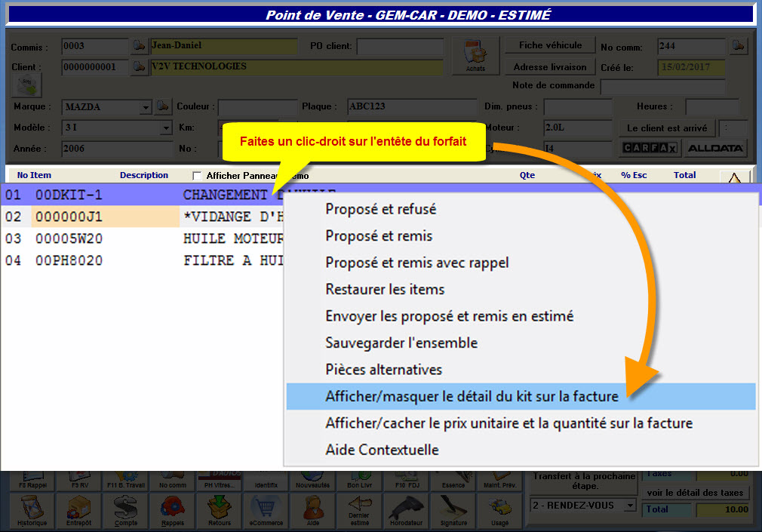
Task: Select item row 01 00DKIT-1
Action: tap(142, 195)
